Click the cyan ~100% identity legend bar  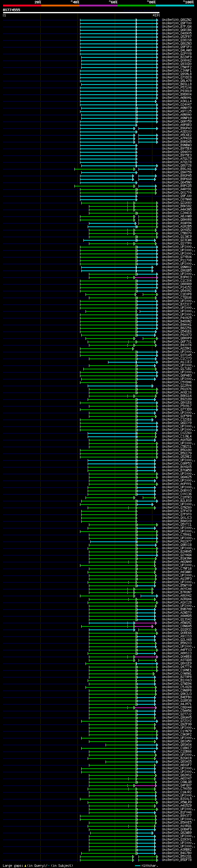click(x=175, y=6)
